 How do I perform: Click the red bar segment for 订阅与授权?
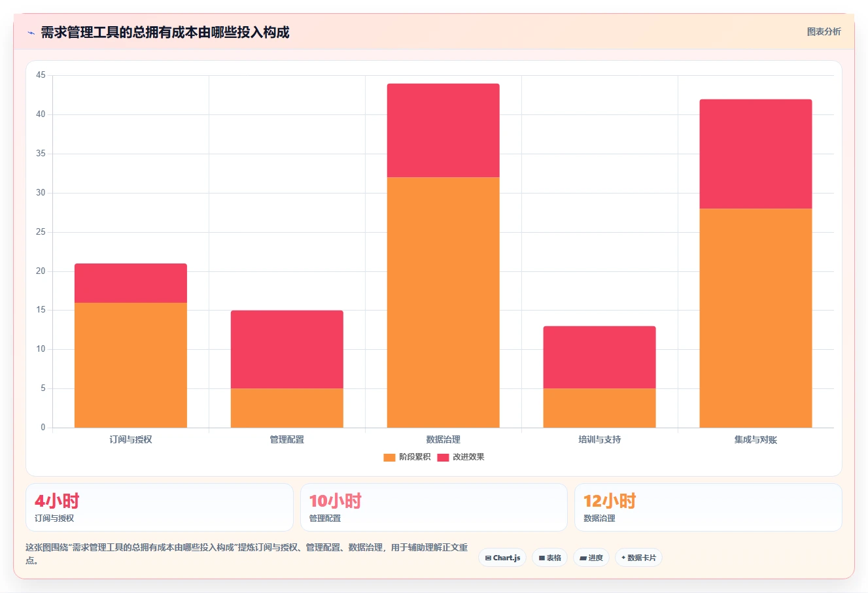[131, 283]
